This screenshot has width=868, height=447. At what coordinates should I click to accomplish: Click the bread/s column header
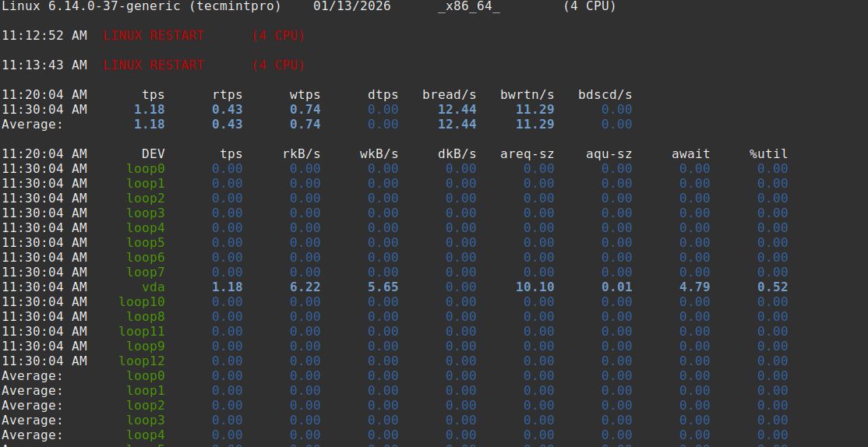449,94
